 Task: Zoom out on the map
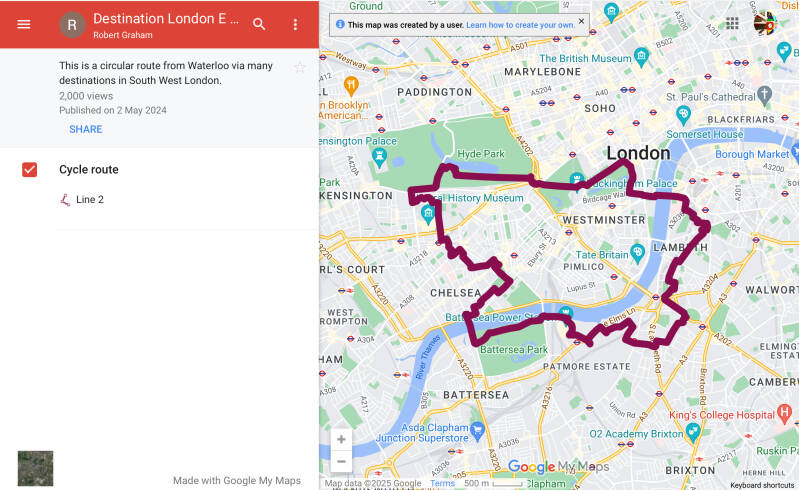[342, 461]
